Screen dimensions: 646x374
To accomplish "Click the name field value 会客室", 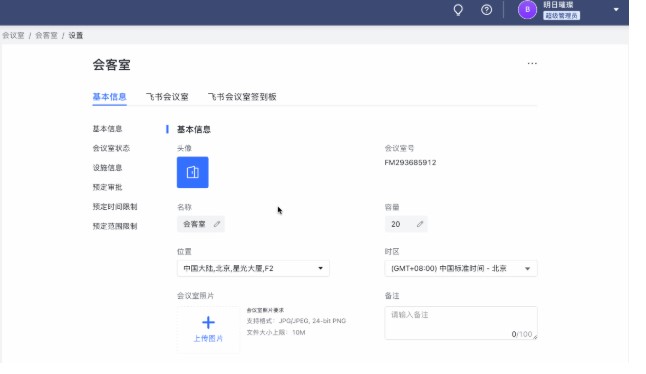I will tap(194, 224).
